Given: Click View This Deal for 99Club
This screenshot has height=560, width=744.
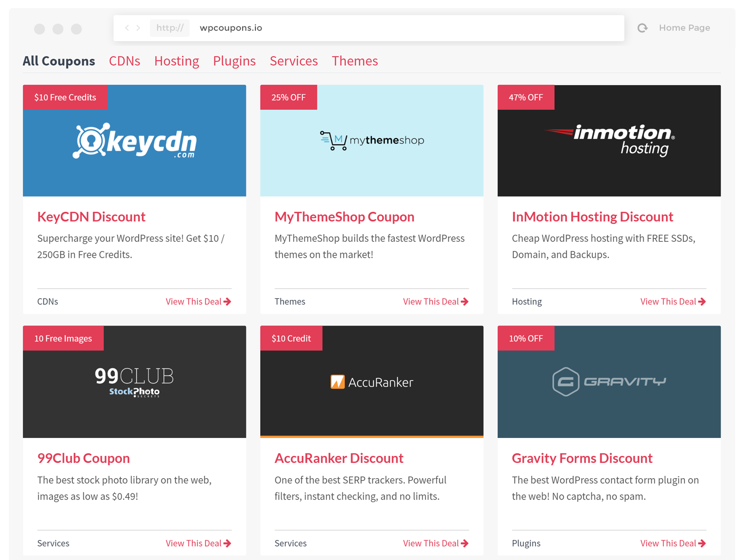Looking at the screenshot, I should coord(198,543).
